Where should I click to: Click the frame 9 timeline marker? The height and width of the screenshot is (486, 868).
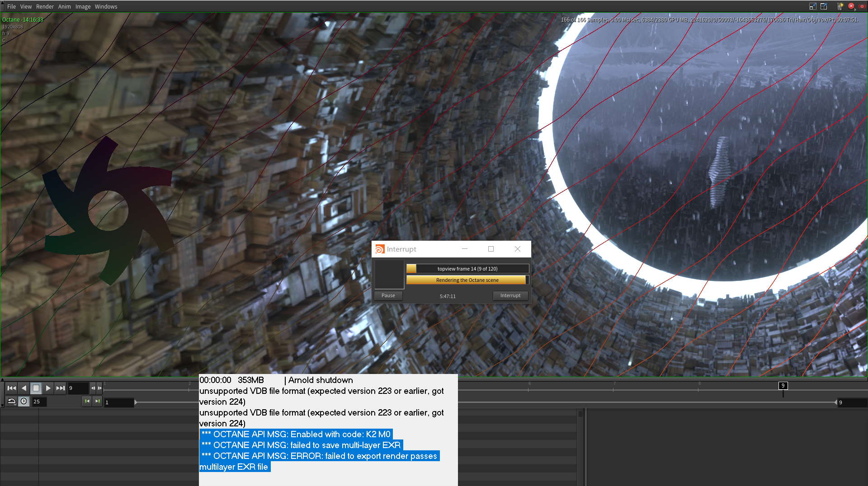click(x=783, y=386)
